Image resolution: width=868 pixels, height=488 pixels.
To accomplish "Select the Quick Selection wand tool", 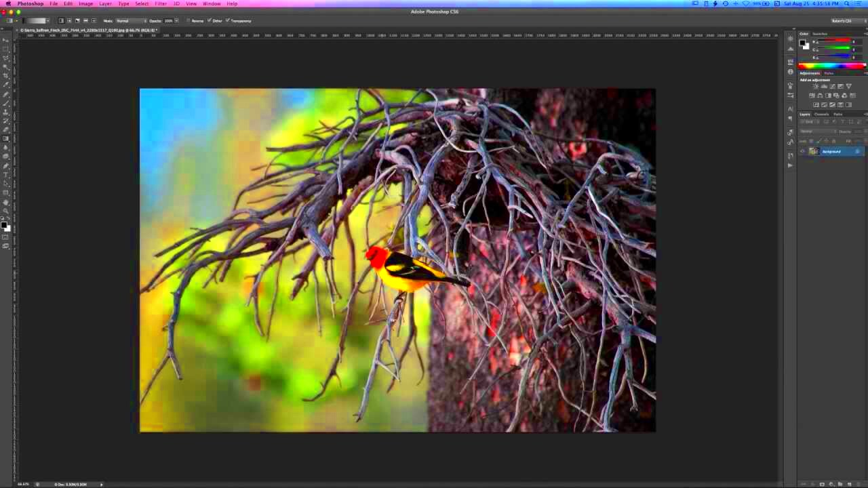I will (x=6, y=67).
